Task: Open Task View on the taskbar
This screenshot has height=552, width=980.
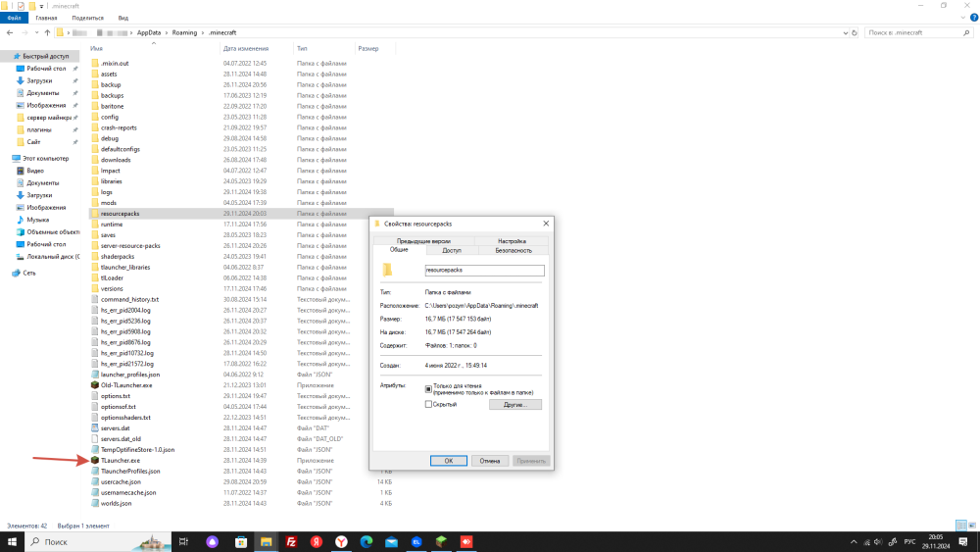Action: click(183, 541)
